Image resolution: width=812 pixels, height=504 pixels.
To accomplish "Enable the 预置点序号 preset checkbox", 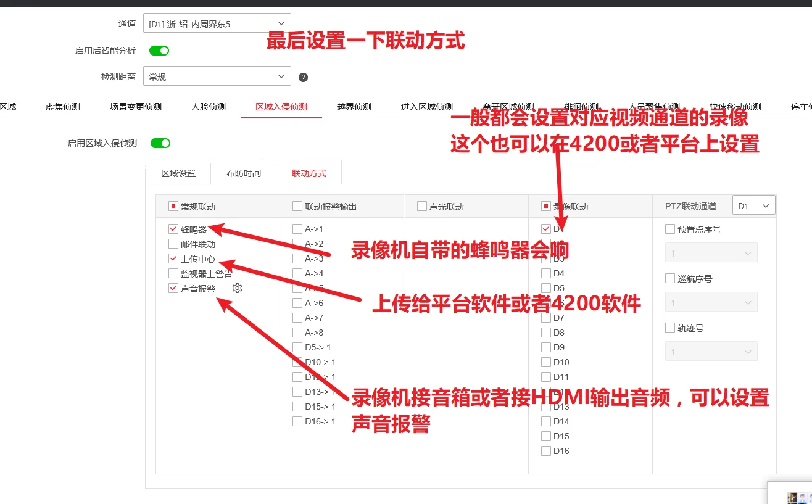I will 670,229.
